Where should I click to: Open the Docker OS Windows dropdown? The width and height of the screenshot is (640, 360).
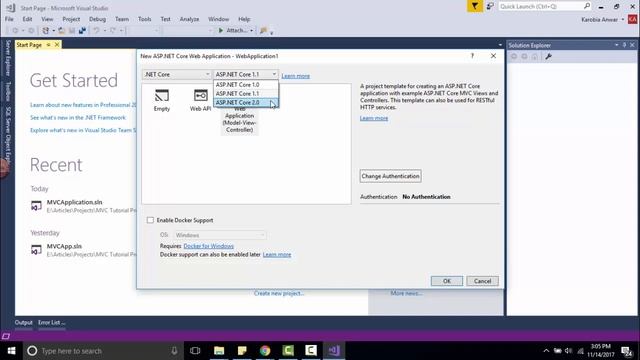click(220, 235)
